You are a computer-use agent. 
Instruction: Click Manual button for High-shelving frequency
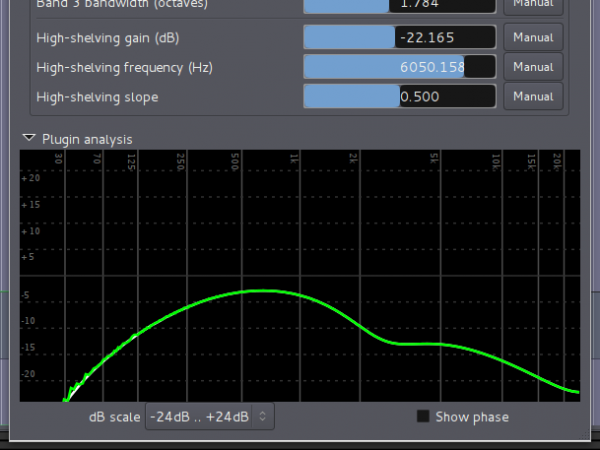point(533,67)
